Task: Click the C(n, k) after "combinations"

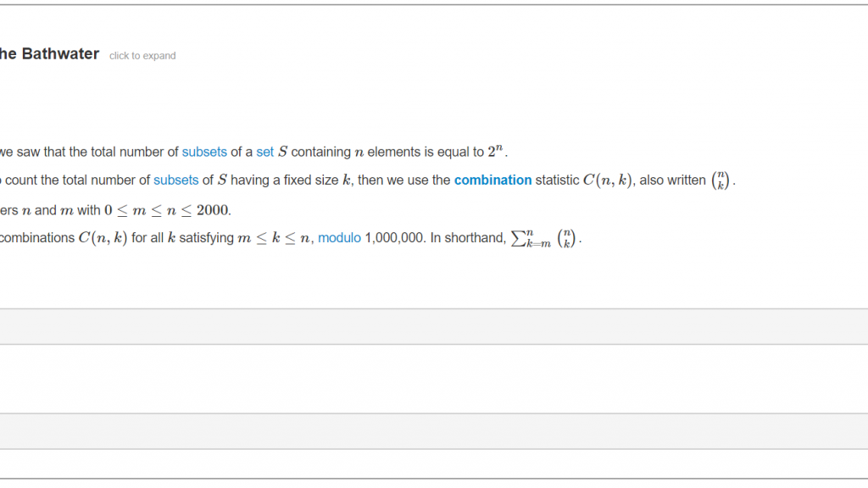Action: tap(103, 238)
